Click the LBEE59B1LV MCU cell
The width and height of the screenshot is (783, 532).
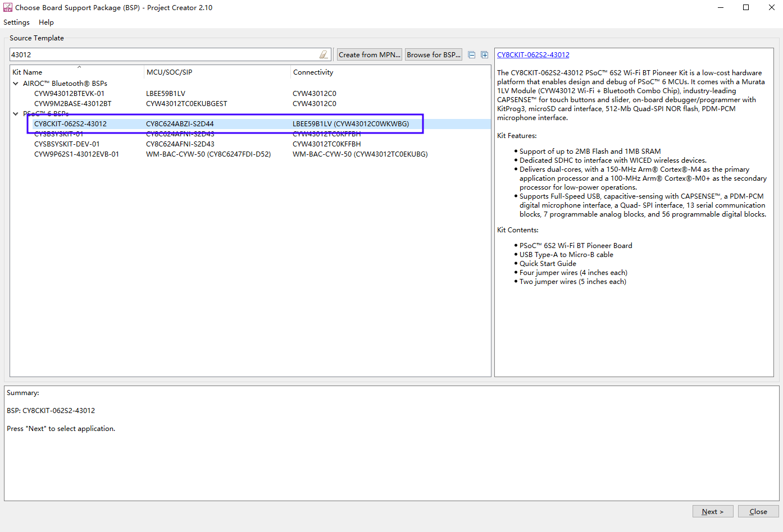[165, 93]
